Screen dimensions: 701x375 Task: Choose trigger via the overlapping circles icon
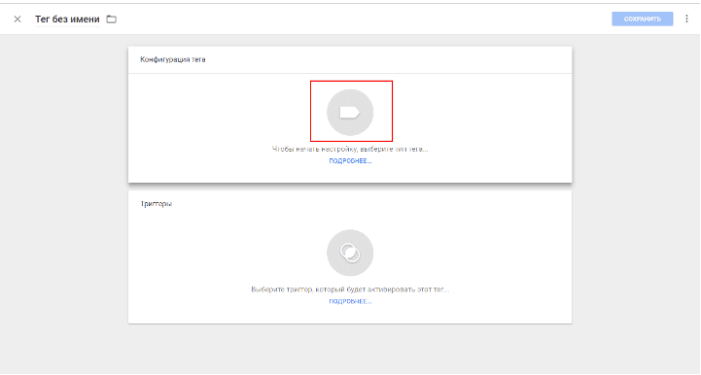point(350,253)
